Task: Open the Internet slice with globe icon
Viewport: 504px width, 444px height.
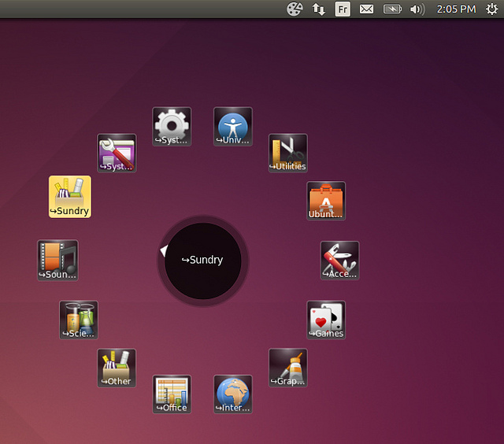Action: [x=233, y=394]
